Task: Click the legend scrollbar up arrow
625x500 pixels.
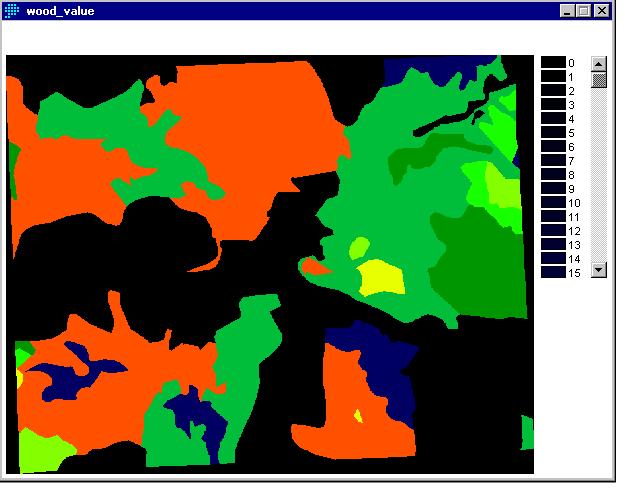Action: [x=599, y=62]
